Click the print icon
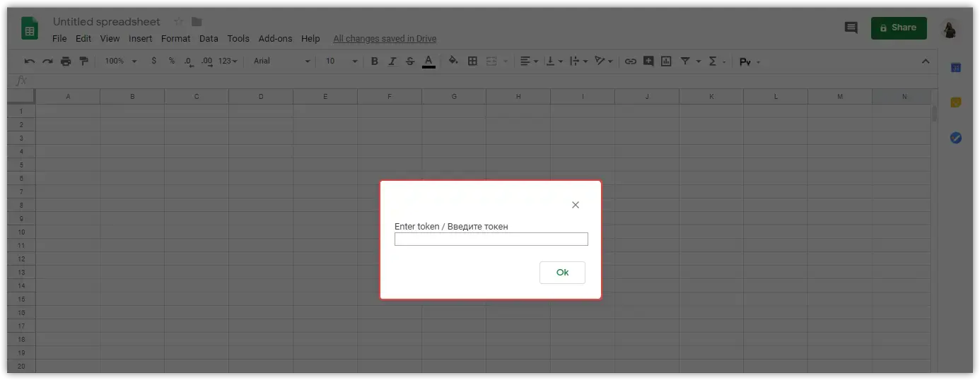 pos(66,61)
